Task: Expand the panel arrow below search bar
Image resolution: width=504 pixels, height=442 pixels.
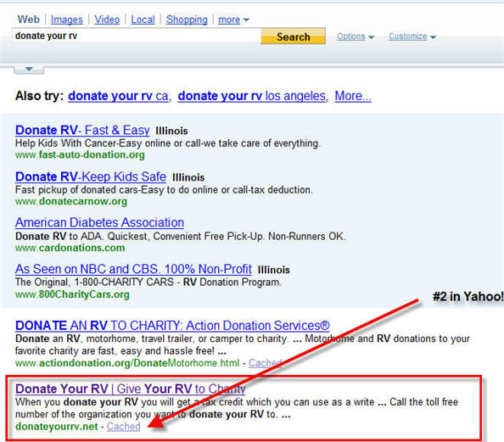Action: pos(29,69)
